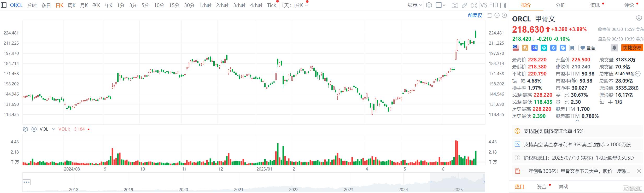Switch to 30分 interval

[189, 5]
